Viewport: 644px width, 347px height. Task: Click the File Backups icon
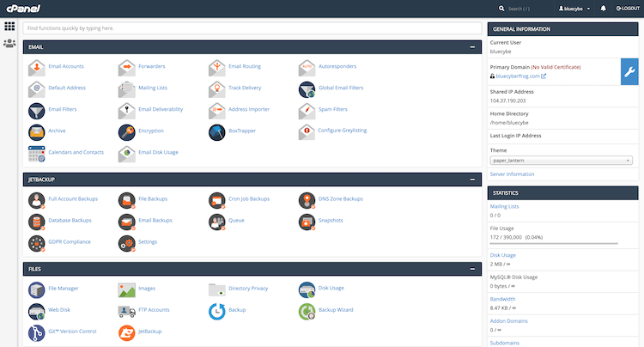pyautogui.click(x=126, y=200)
